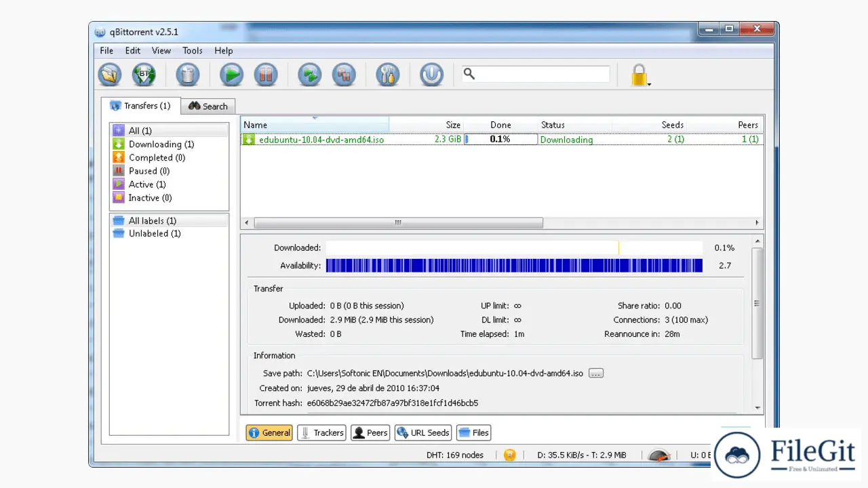The height and width of the screenshot is (488, 868).
Task: Open the View menu
Action: (161, 50)
